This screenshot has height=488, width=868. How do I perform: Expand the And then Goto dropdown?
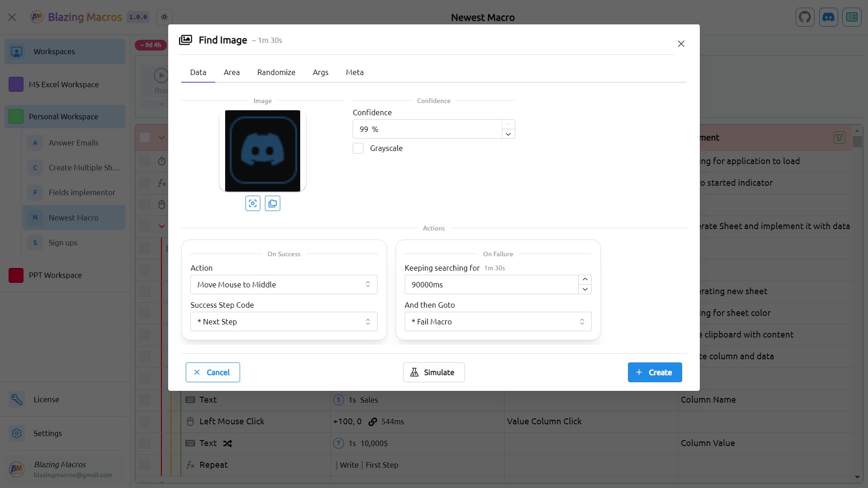(498, 322)
